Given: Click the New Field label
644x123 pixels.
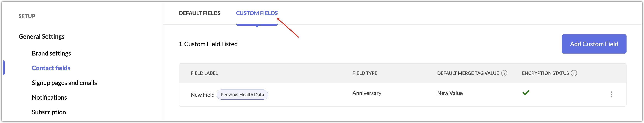Looking at the screenshot, I should [202, 95].
